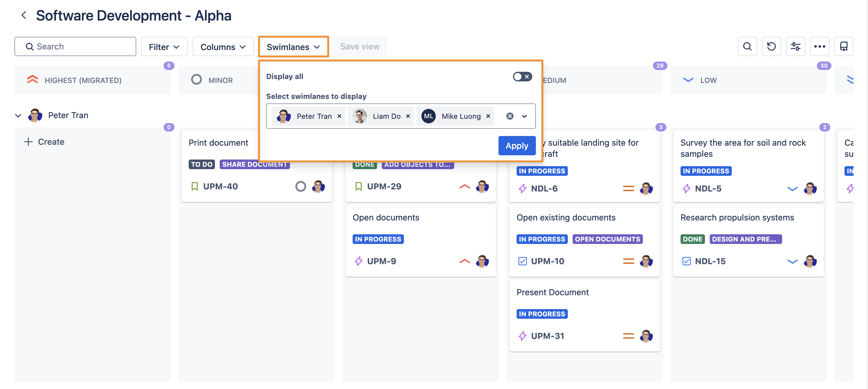Click the top-right search magnifier icon

[747, 46]
